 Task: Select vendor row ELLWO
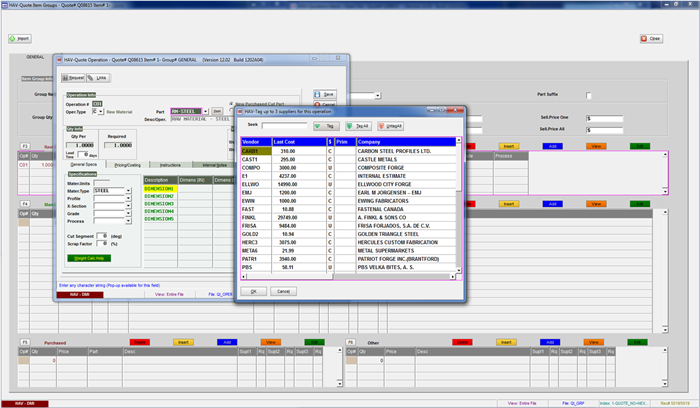click(x=348, y=184)
